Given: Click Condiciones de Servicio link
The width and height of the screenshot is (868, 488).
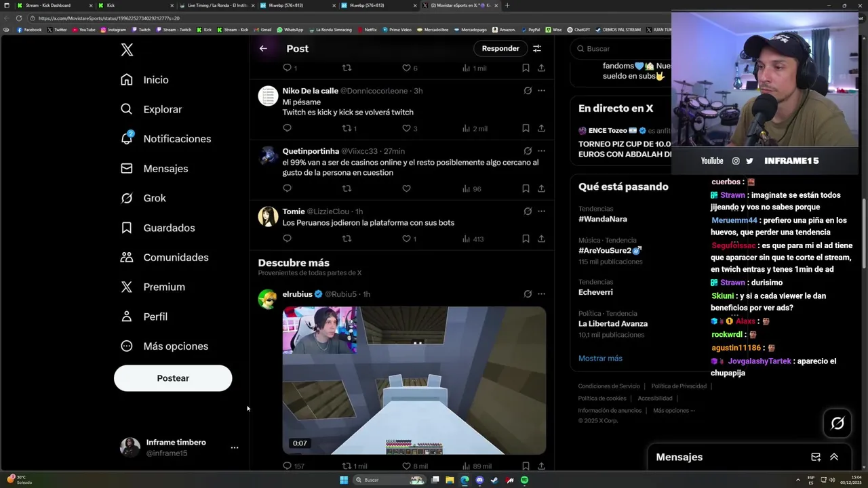Looking at the screenshot, I should tap(609, 386).
